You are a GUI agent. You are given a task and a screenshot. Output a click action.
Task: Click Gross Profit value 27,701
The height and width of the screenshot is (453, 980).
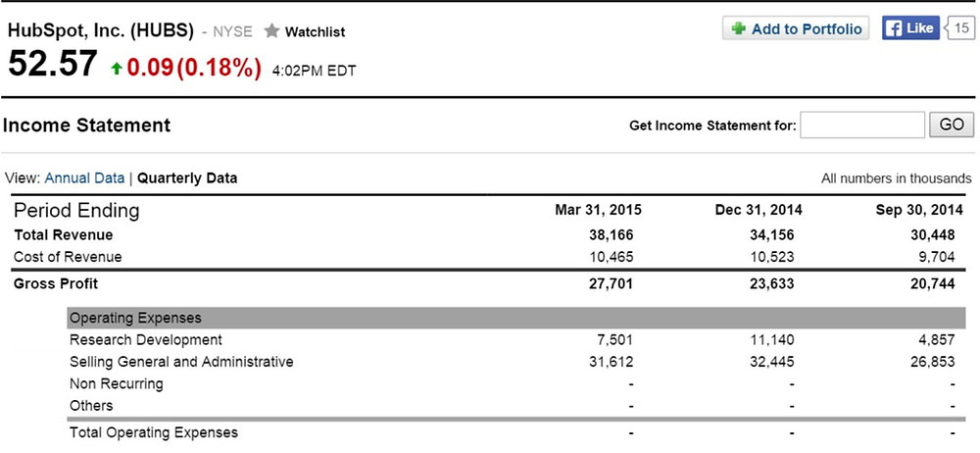611,284
